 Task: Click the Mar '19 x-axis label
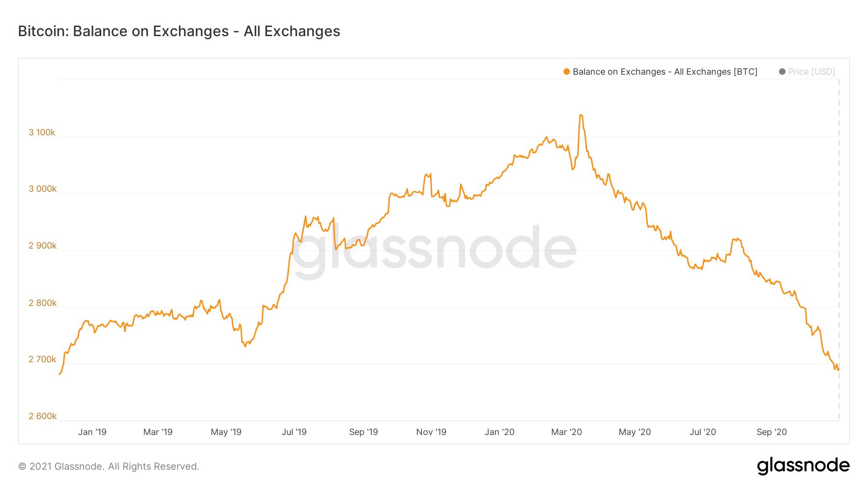(x=158, y=432)
